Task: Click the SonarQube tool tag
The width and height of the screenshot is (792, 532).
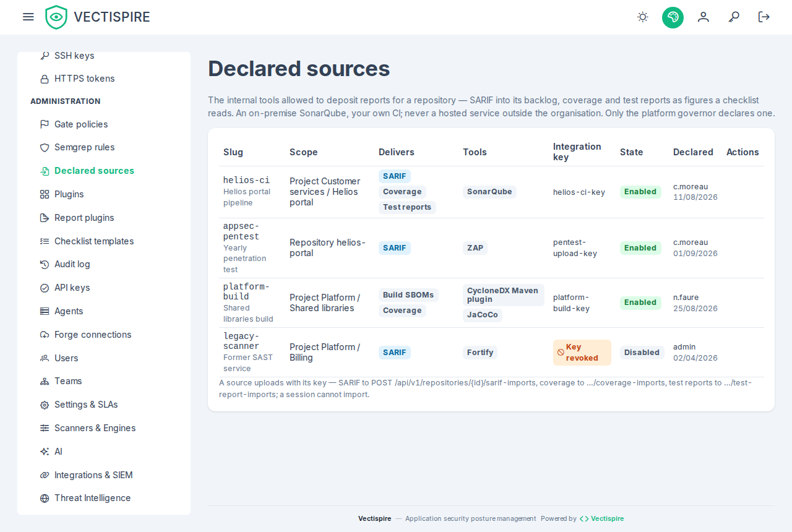Action: 489,192
